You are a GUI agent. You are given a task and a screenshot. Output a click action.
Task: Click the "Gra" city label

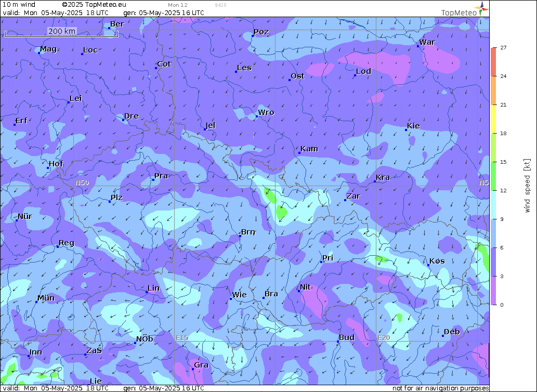coord(201,365)
